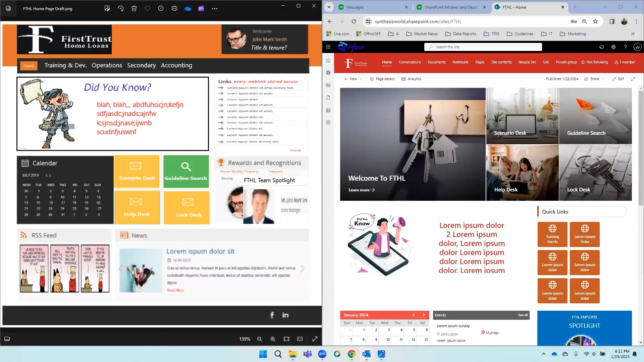Expand the hidden bookmarks chevron
Screen dimensions: 644x362
633,34
